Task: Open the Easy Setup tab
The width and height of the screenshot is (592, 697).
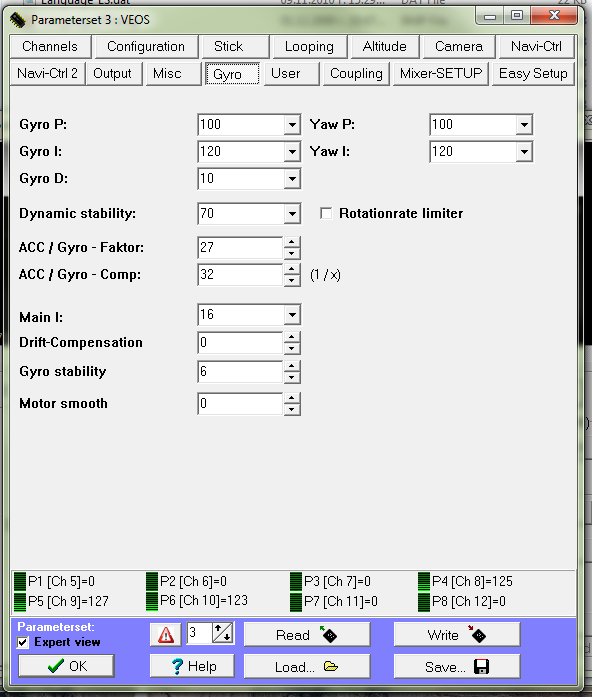Action: (x=533, y=73)
